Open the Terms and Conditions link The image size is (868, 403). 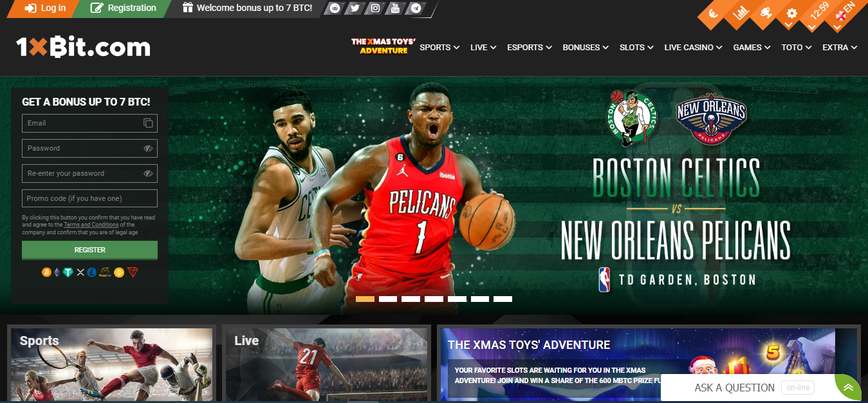tap(91, 225)
